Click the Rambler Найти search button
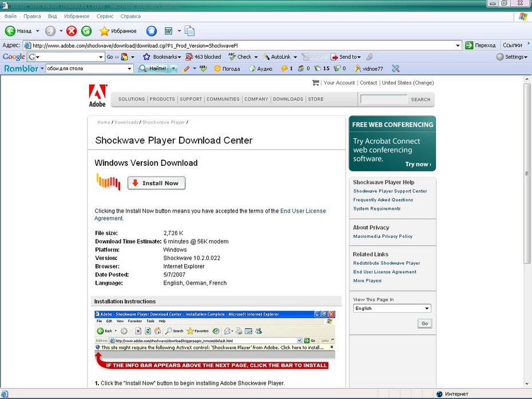Image resolution: width=532 pixels, height=399 pixels. tap(153, 69)
